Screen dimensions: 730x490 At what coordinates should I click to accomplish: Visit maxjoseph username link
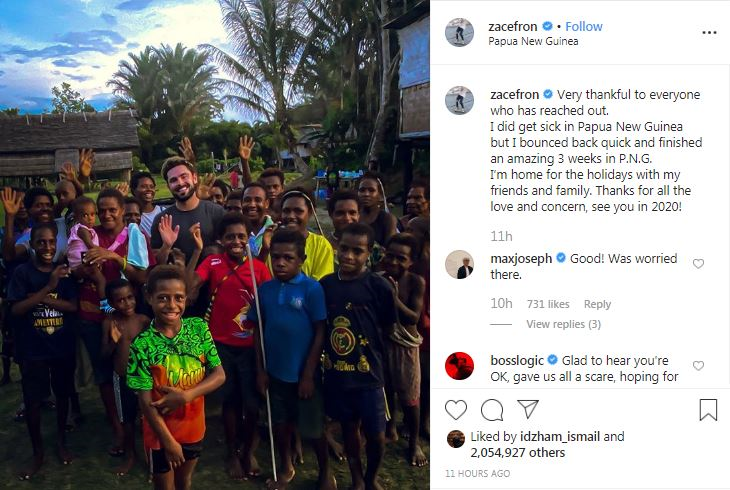pos(521,259)
